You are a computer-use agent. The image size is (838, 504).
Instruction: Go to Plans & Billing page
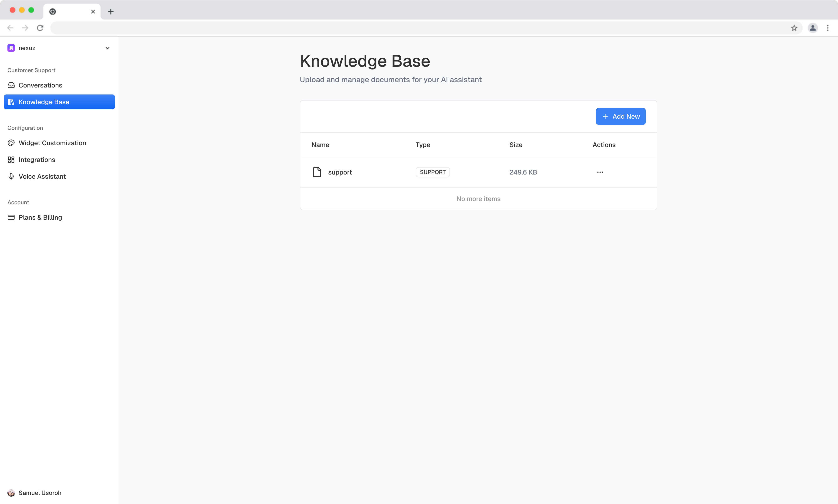pos(40,217)
